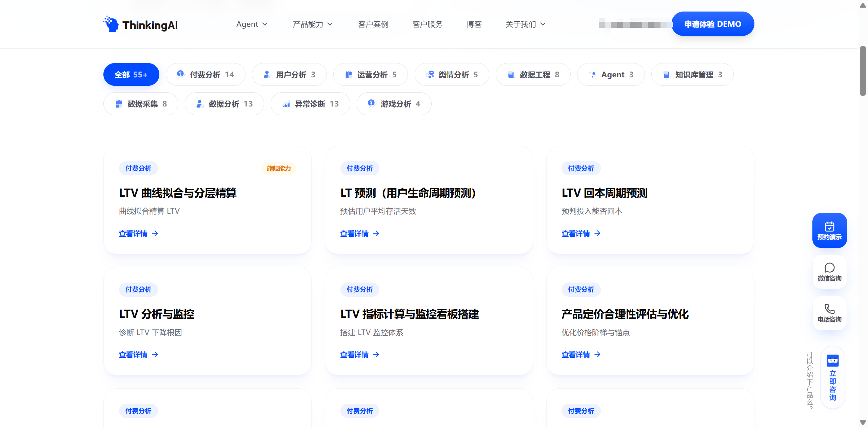Open 查看详情 for LTV 指标计算与监控看板搭建
868x428 pixels.
pos(360,354)
